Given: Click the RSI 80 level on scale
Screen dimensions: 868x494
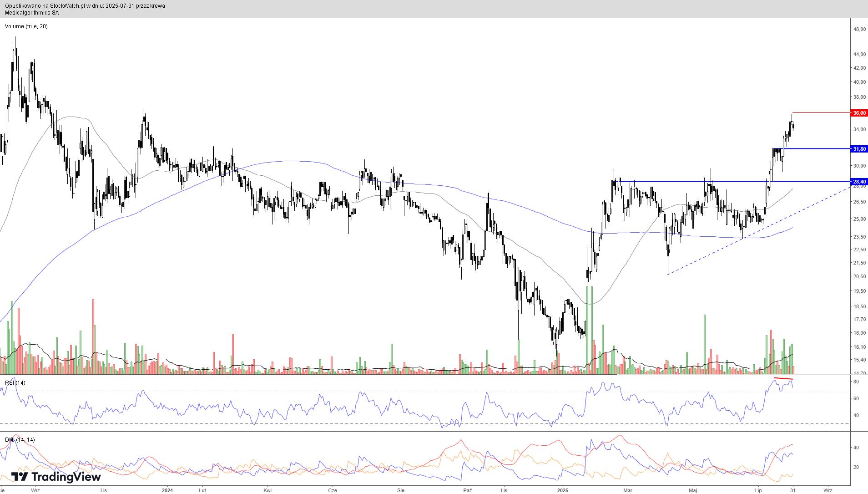Looking at the screenshot, I should (856, 382).
